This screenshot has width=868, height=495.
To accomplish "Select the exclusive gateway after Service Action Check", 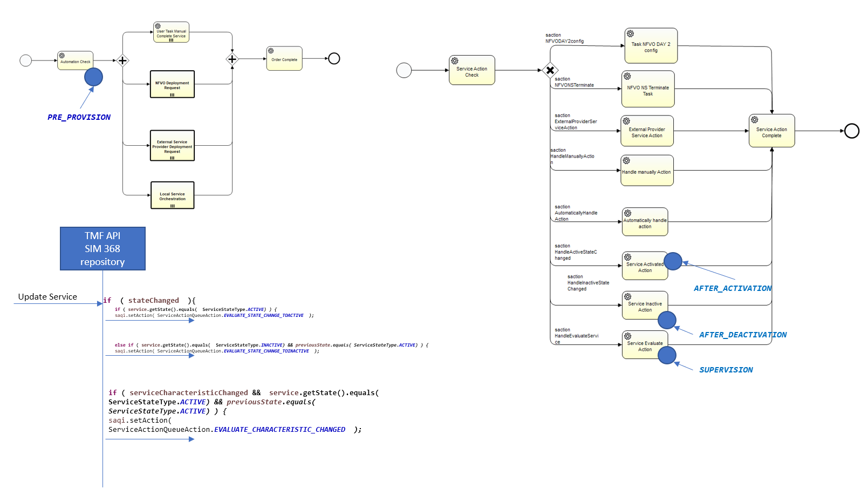I will click(x=550, y=70).
